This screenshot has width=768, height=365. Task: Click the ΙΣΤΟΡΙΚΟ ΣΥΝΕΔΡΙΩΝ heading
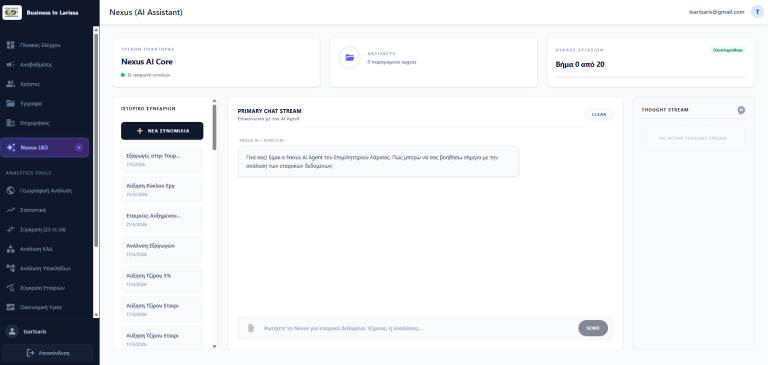click(x=148, y=109)
